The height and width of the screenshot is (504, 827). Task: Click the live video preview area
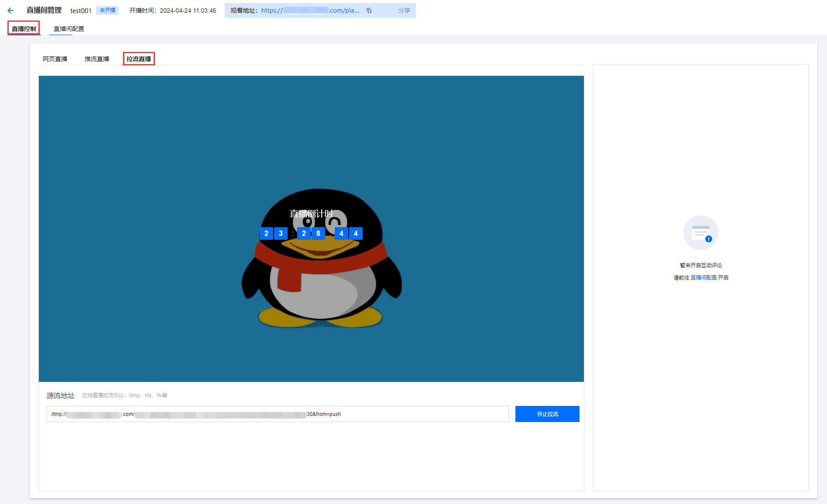[311, 229]
